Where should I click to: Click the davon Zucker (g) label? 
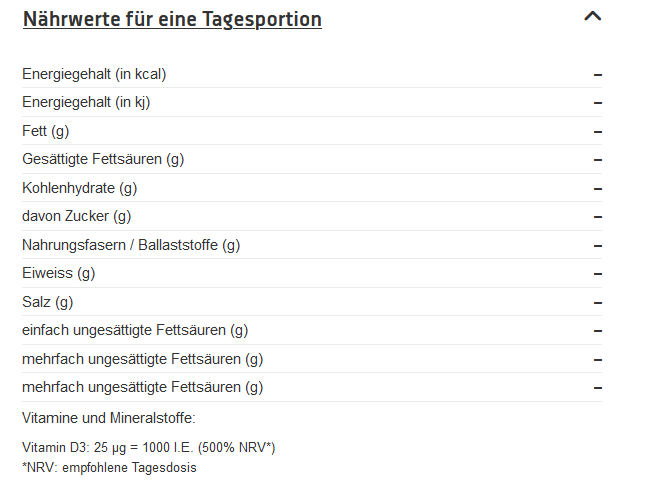coord(76,216)
